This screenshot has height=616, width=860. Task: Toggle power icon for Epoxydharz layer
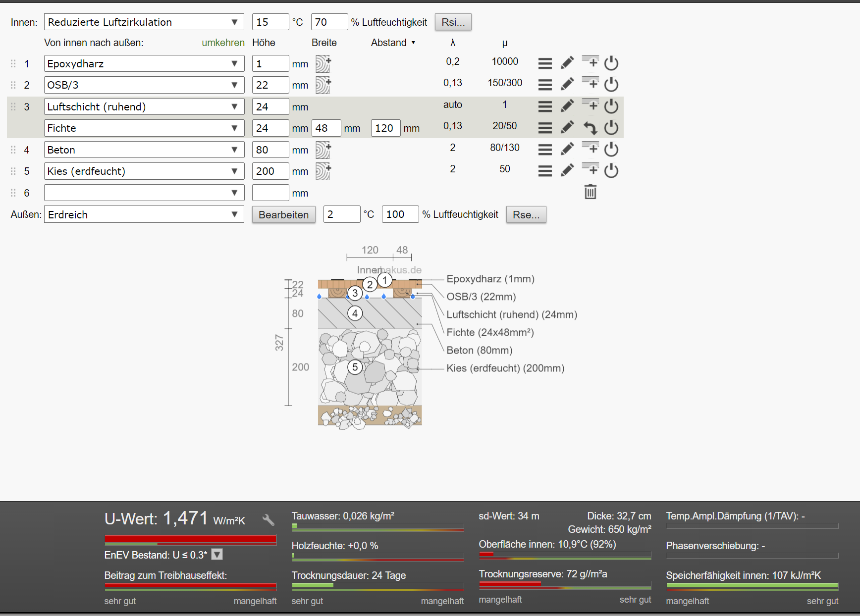611,63
